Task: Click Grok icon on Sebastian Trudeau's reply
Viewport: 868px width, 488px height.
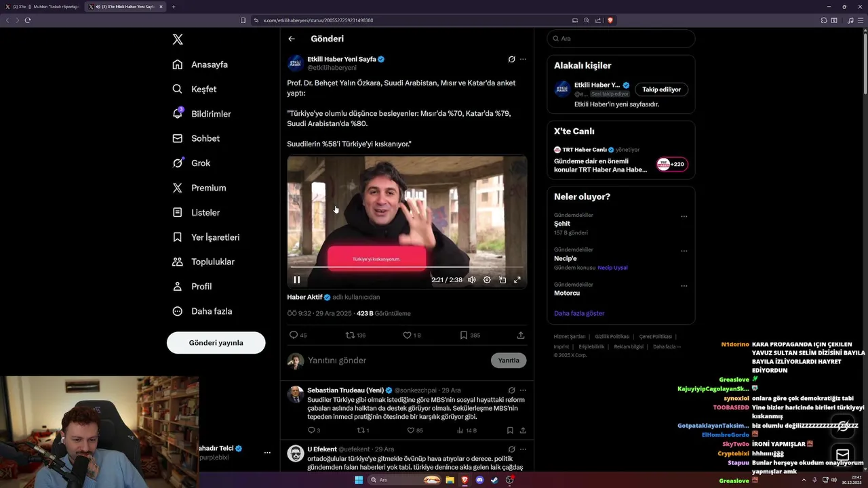Action: coord(511,390)
